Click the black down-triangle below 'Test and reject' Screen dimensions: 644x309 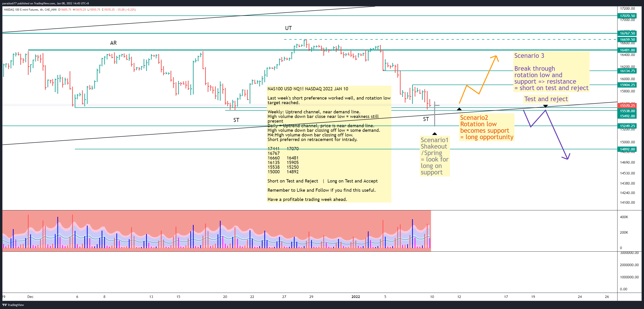pos(546,106)
